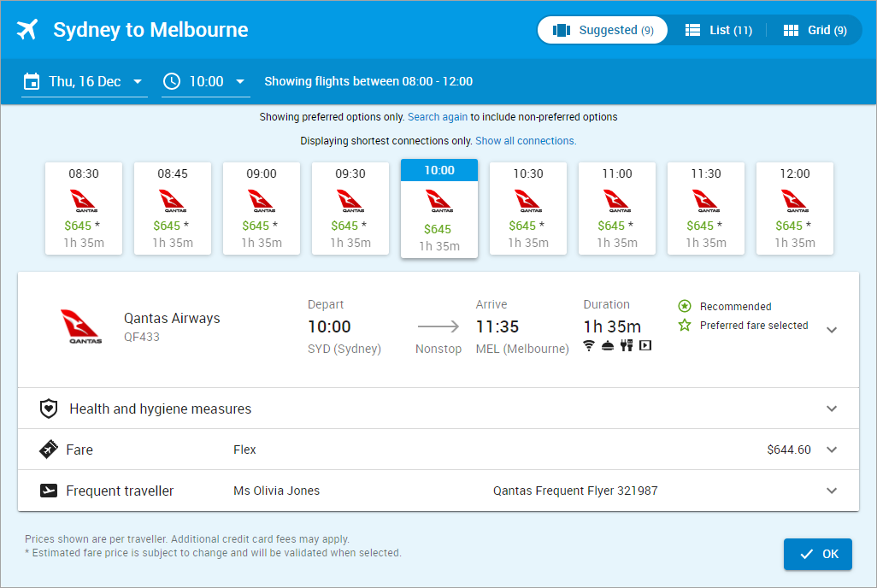Click the Nonstop label

tap(438, 349)
